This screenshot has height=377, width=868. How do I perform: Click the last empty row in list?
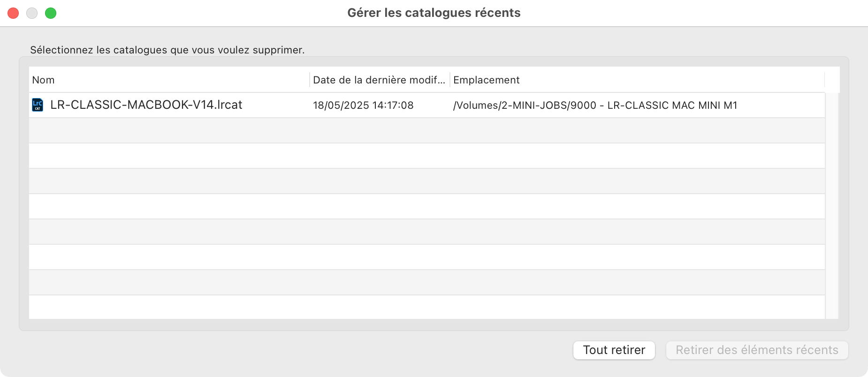(427, 307)
